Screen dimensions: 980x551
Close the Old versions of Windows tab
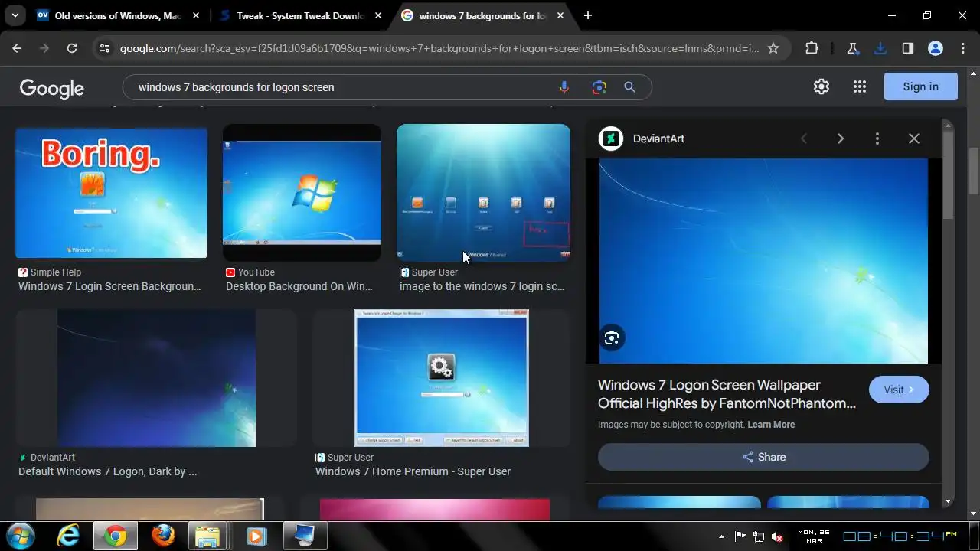pos(196,15)
